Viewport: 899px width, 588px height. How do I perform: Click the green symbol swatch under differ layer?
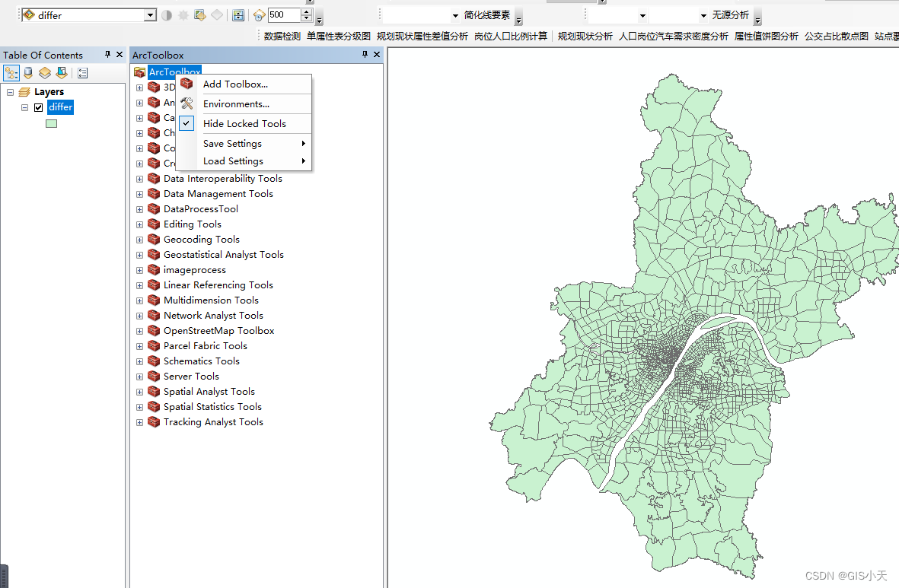pos(51,122)
